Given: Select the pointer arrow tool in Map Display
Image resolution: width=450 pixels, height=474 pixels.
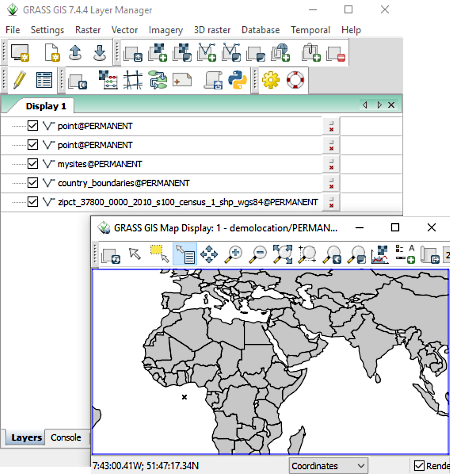Looking at the screenshot, I should (135, 253).
